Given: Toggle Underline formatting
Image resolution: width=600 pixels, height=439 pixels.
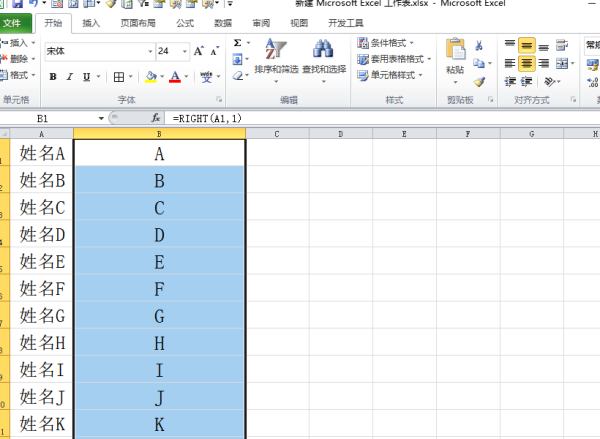Looking at the screenshot, I should coord(86,77).
